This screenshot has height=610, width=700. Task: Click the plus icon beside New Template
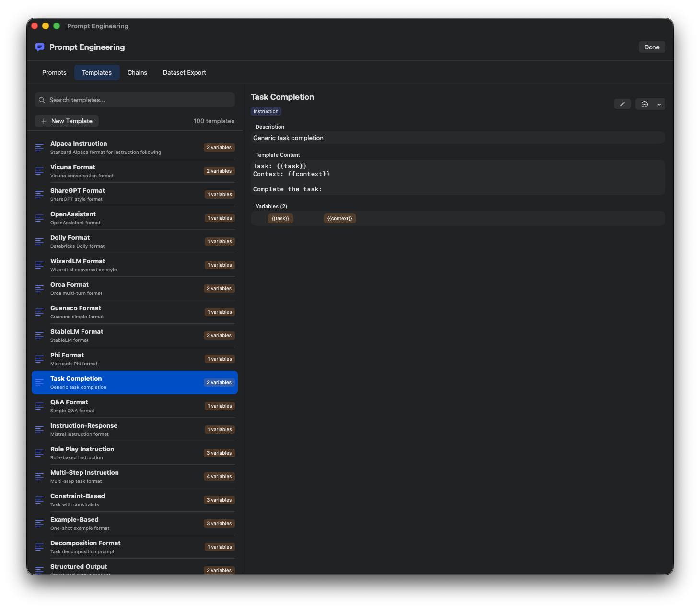pos(44,121)
